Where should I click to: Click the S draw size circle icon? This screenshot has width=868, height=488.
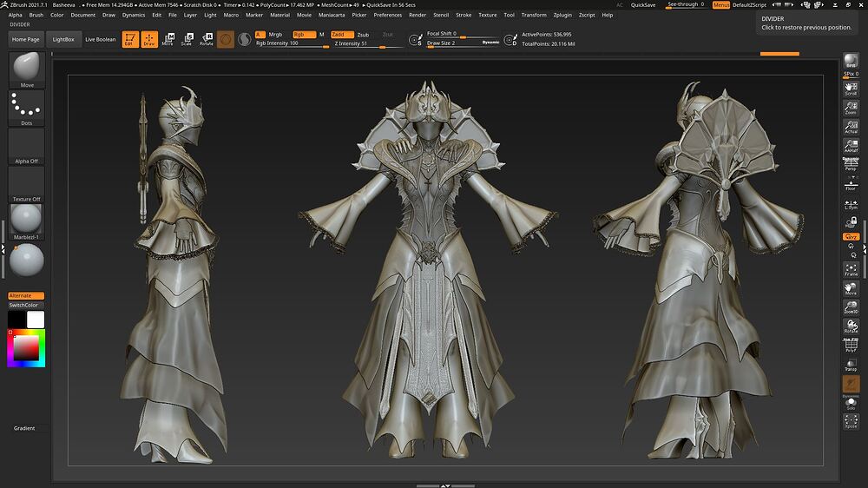point(415,40)
